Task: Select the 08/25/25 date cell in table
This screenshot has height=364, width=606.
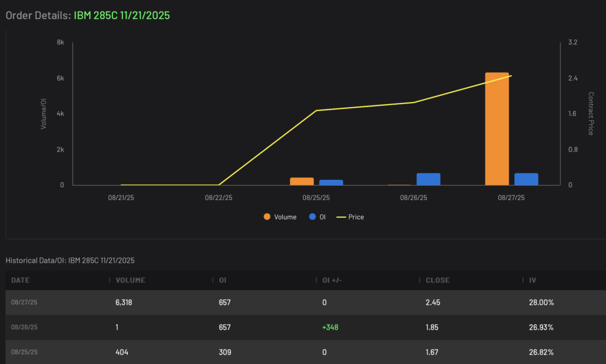Action: 24,352
